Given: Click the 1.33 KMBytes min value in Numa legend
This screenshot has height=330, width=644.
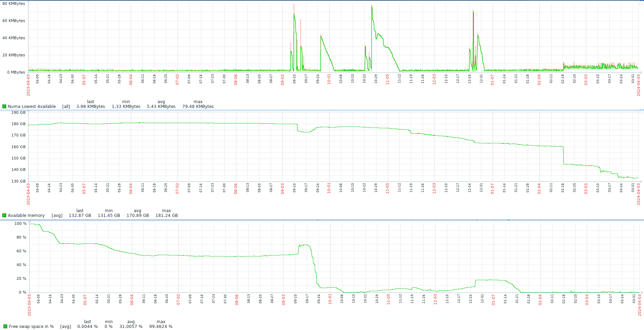Looking at the screenshot, I should click(x=126, y=107).
